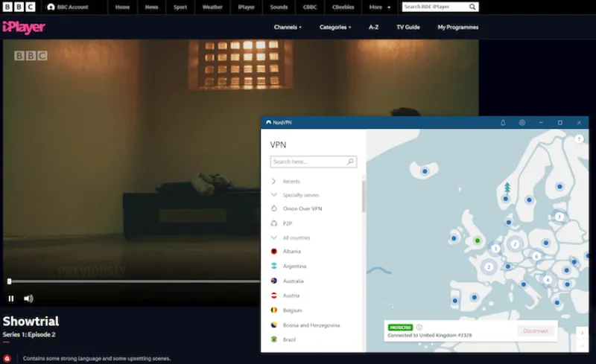
Task: Click Bosnia and Herzegovina flag icon
Action: click(273, 325)
